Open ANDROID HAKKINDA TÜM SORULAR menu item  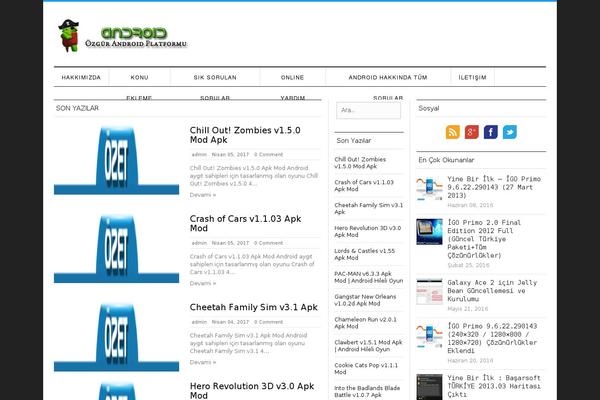(x=388, y=77)
